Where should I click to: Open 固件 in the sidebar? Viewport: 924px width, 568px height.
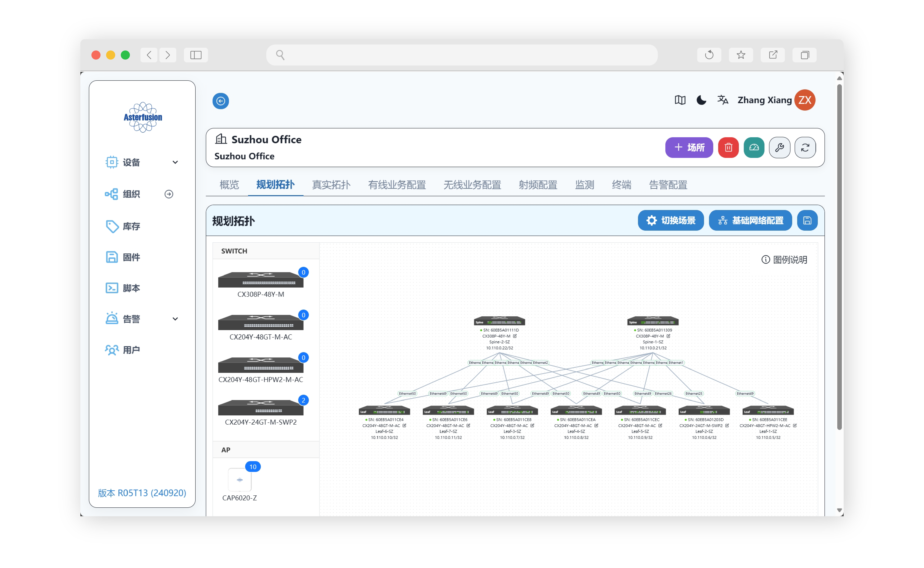point(122,257)
